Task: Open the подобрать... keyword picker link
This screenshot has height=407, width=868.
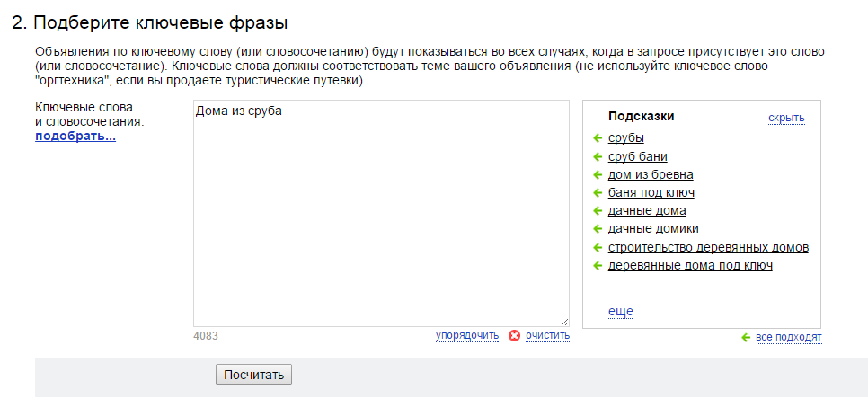Action: point(75,137)
